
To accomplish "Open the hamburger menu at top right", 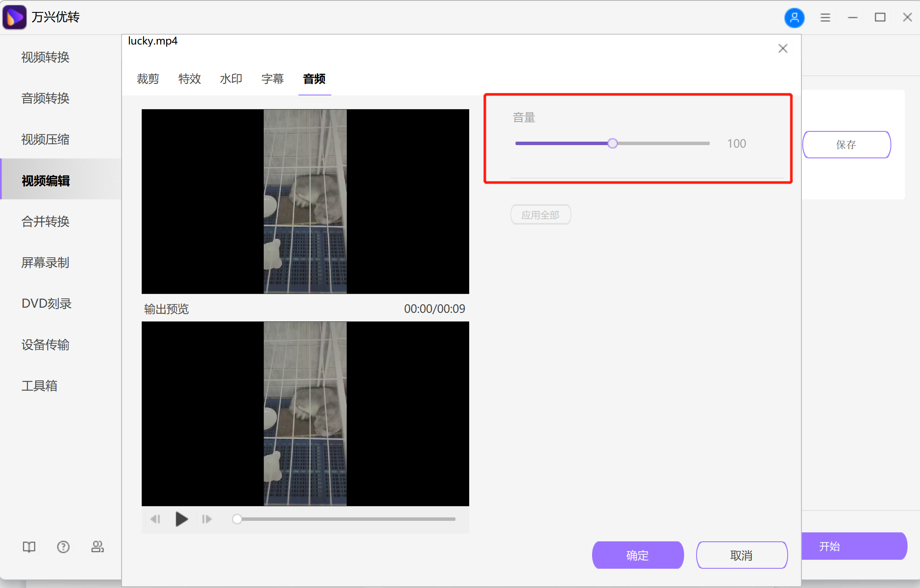I will [825, 17].
